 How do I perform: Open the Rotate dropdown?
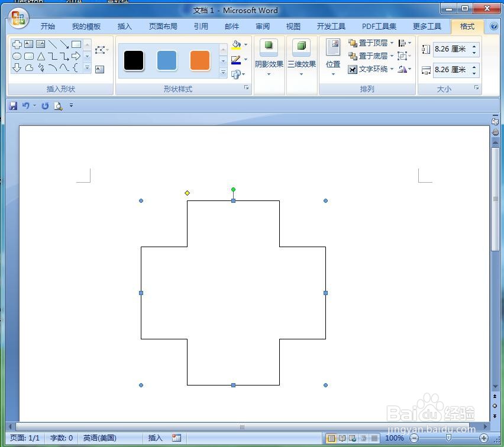point(405,69)
